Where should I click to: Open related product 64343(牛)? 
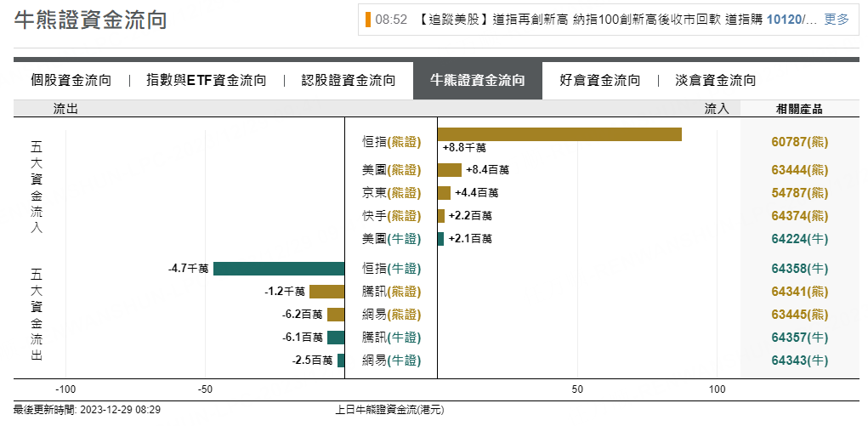799,361
